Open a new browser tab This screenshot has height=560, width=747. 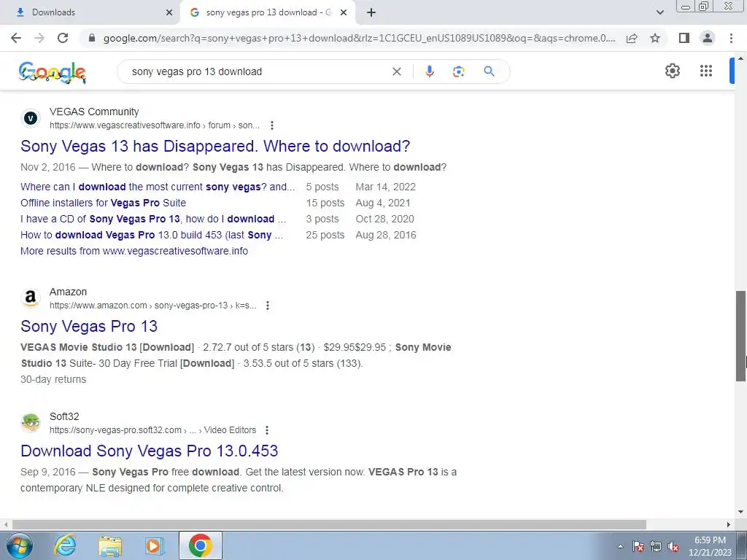pos(371,12)
